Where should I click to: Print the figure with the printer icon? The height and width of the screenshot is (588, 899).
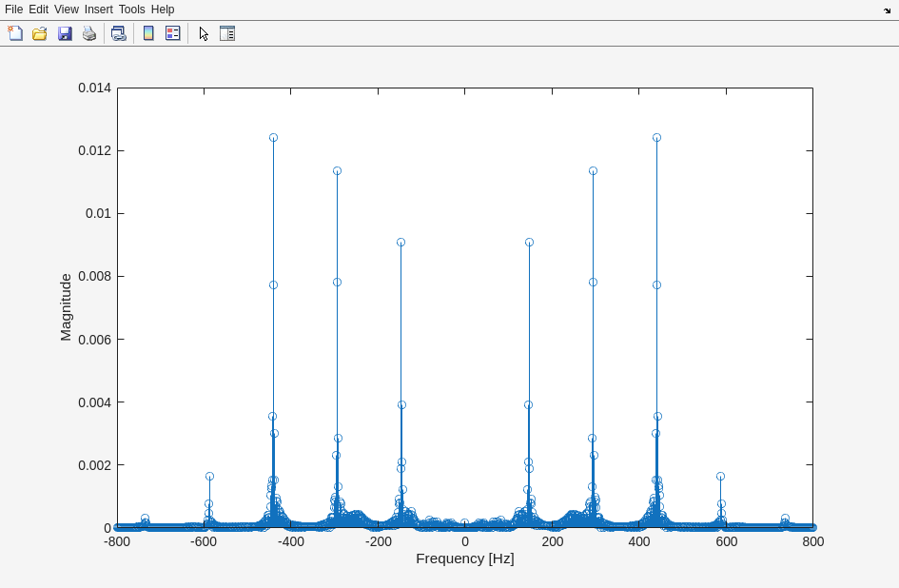point(89,33)
